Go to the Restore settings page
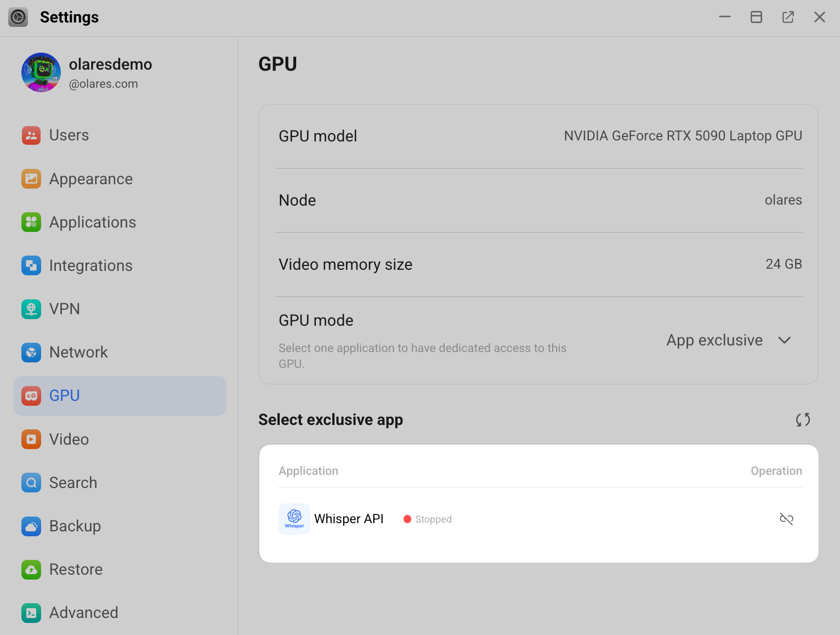The image size is (840, 635). [x=76, y=569]
